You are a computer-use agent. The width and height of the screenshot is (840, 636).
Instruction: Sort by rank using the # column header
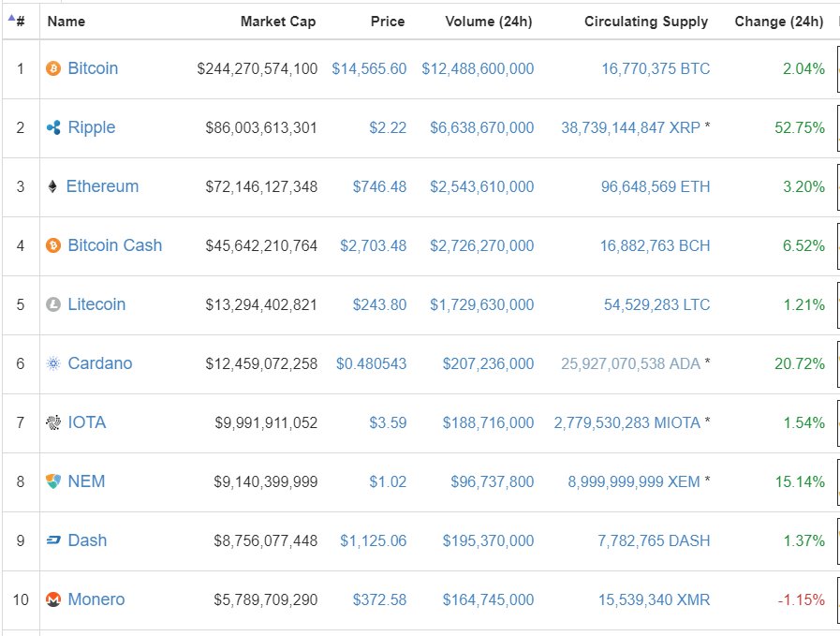(x=21, y=22)
